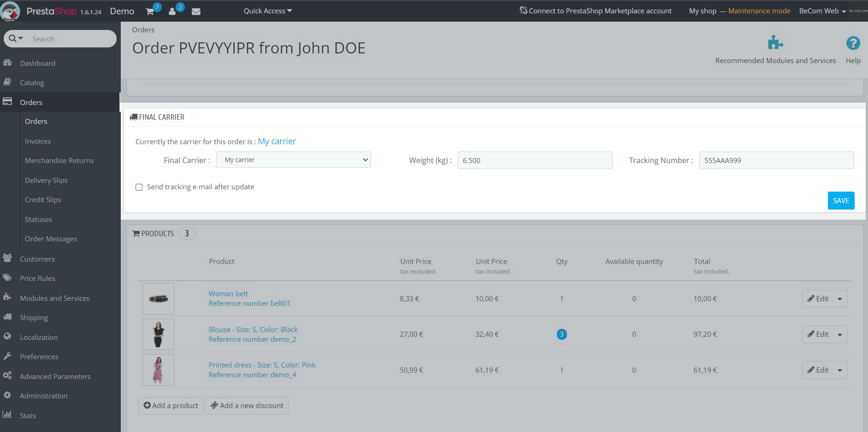
Task: Click the search magnifier icon in sidebar
Action: click(x=13, y=39)
